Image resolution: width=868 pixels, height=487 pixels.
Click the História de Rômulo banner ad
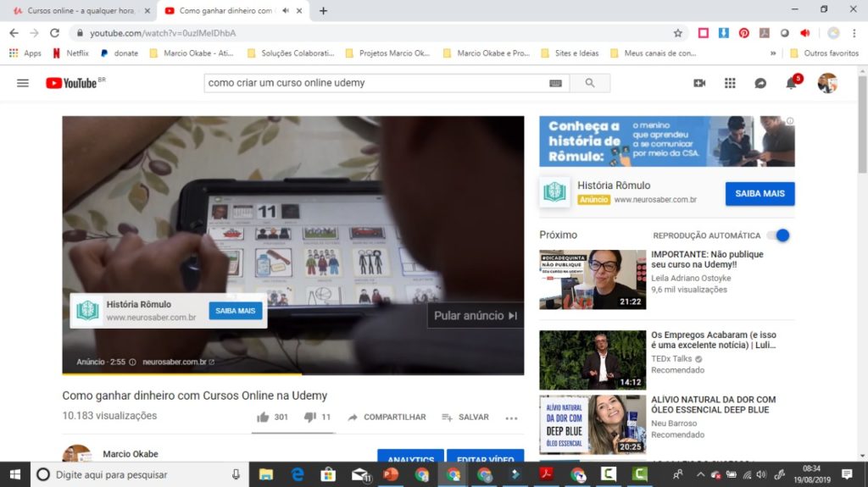point(667,141)
